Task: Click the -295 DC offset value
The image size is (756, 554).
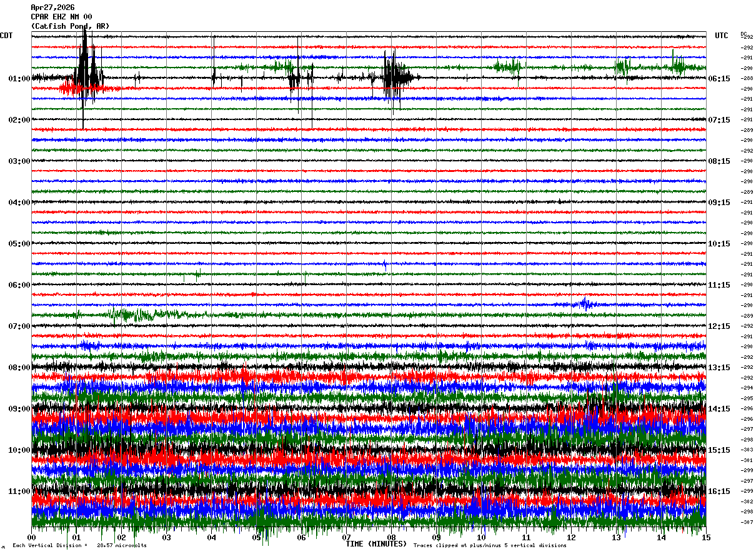Action: 747,398
